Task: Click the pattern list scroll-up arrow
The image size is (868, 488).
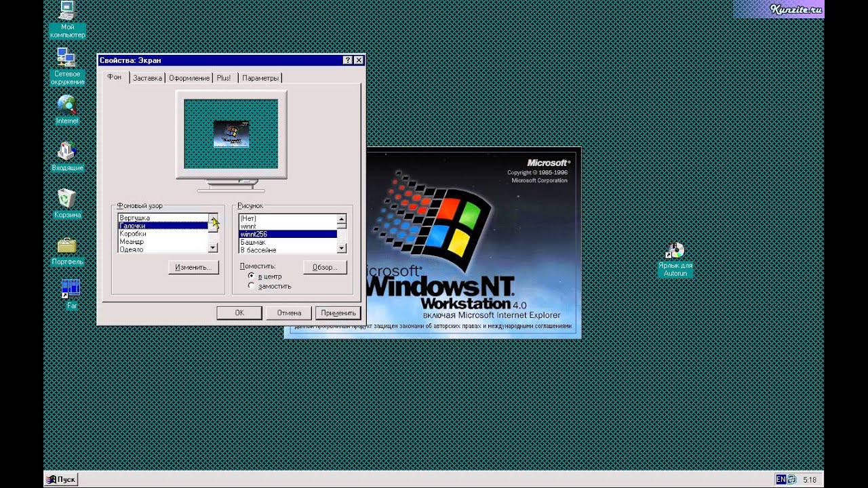Action: tap(213, 218)
